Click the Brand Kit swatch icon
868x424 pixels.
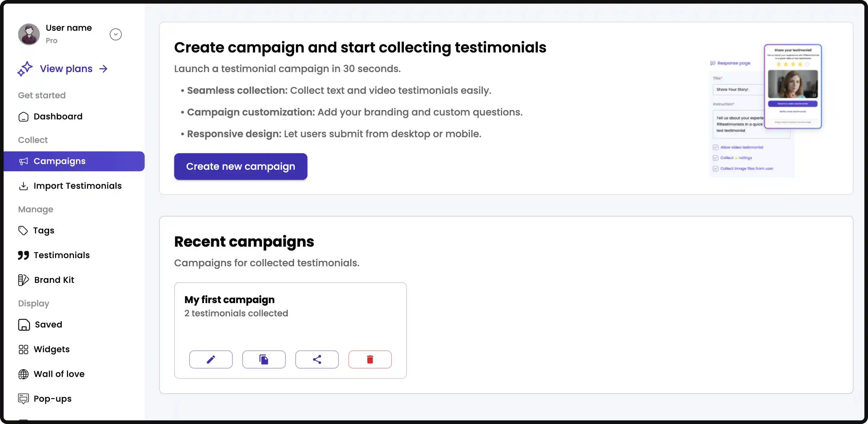click(x=23, y=280)
